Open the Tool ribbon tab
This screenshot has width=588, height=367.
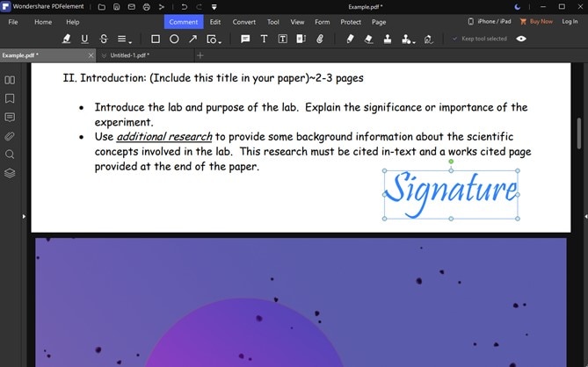click(x=273, y=22)
